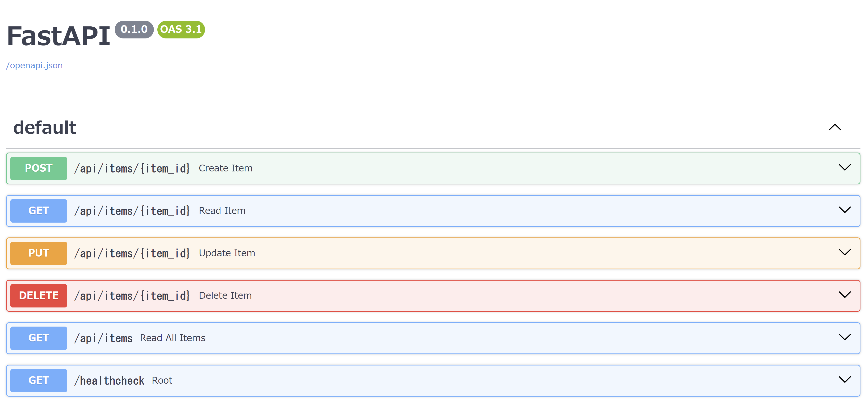Open the /openapi.json link
This screenshot has width=868, height=419.
pyautogui.click(x=34, y=65)
